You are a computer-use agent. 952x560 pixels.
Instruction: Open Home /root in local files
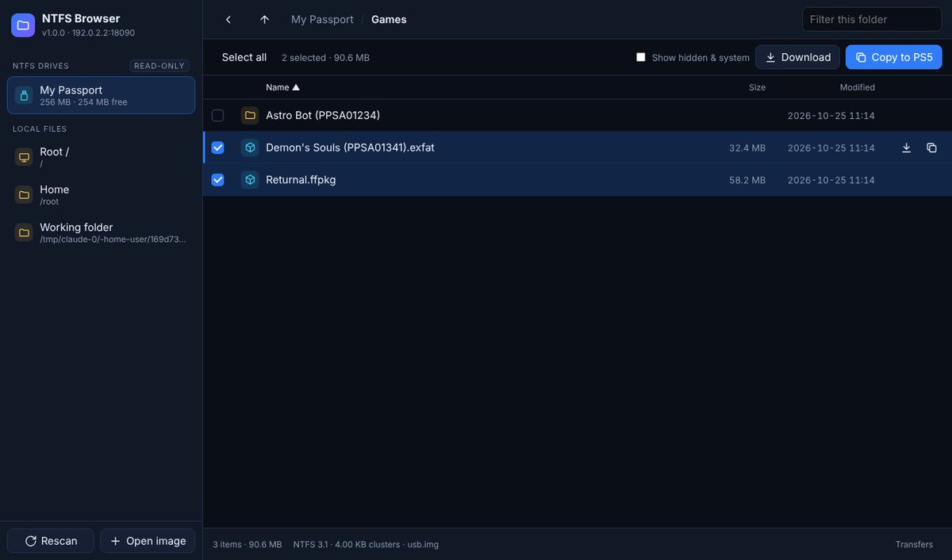(101, 194)
